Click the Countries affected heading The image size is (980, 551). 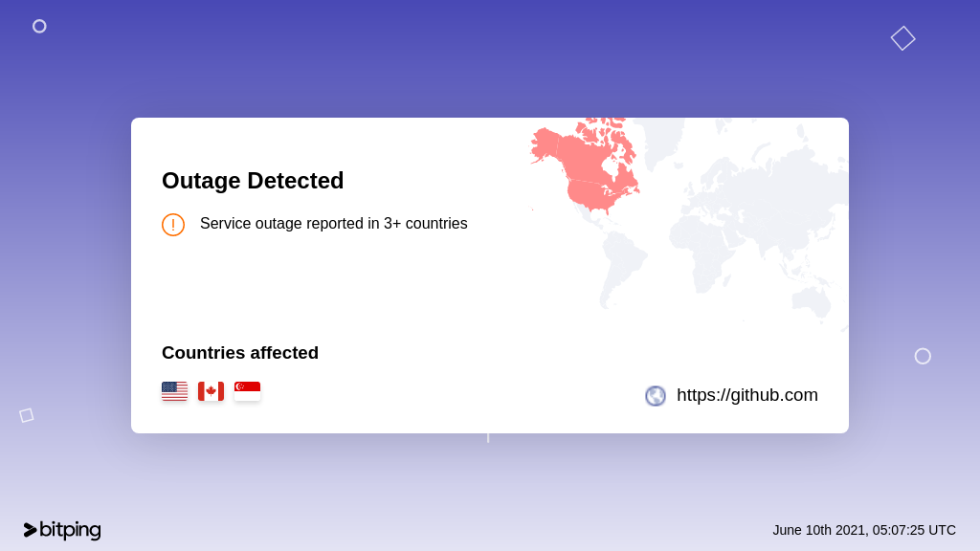click(240, 353)
